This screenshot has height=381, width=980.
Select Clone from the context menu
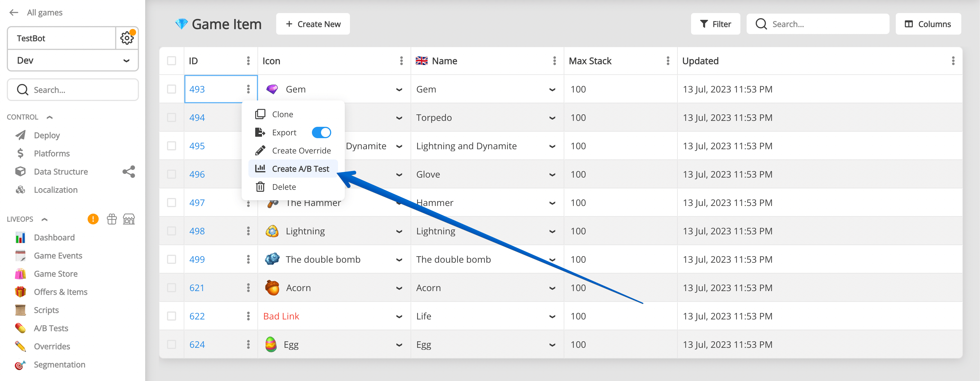click(x=282, y=114)
